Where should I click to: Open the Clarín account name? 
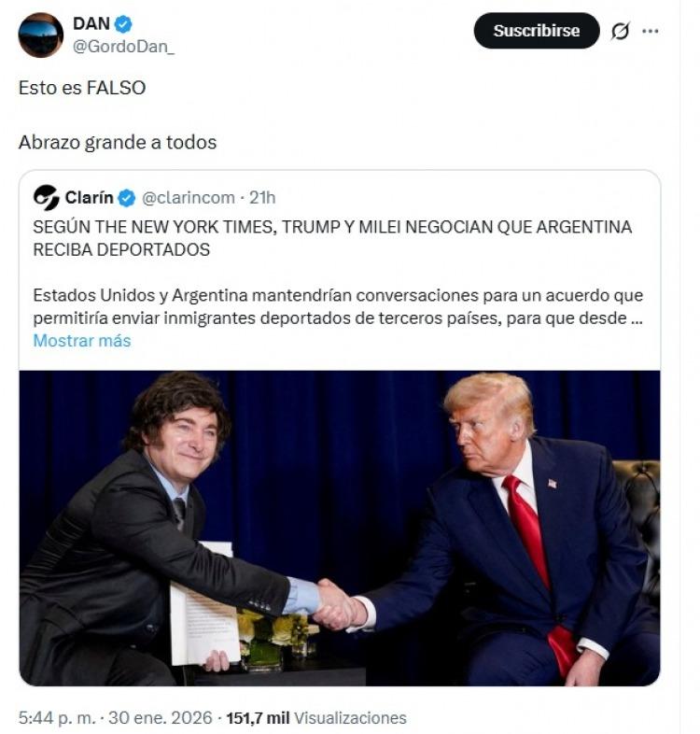tap(89, 198)
